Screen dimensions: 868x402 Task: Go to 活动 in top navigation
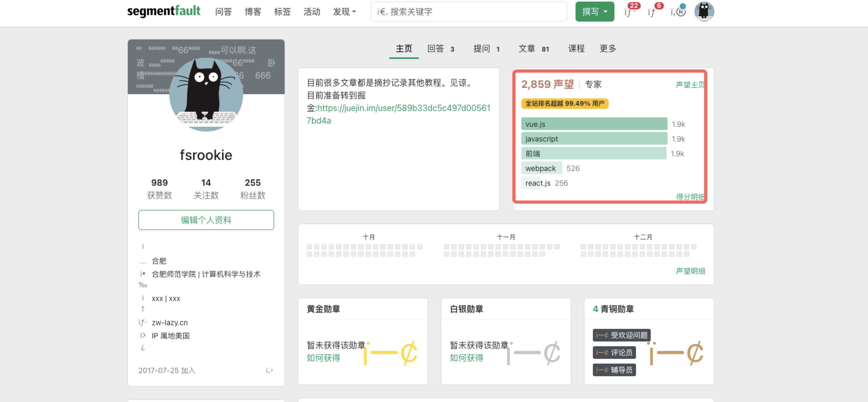pos(312,12)
